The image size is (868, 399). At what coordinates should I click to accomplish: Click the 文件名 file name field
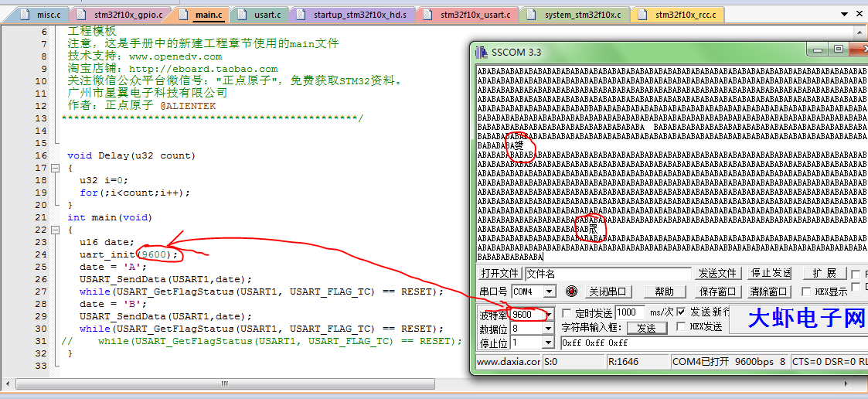[608, 274]
